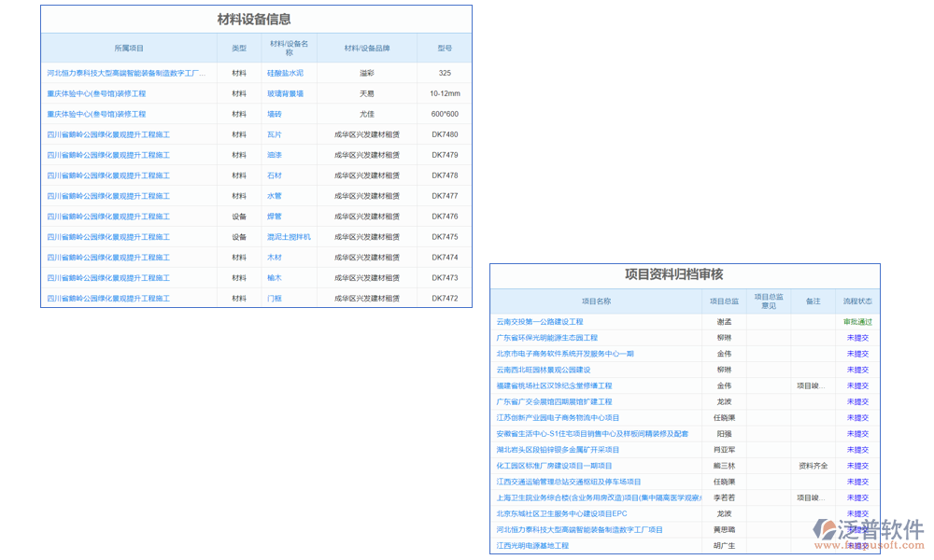
Task: Click the 审批通过 status link
Action: point(856,322)
